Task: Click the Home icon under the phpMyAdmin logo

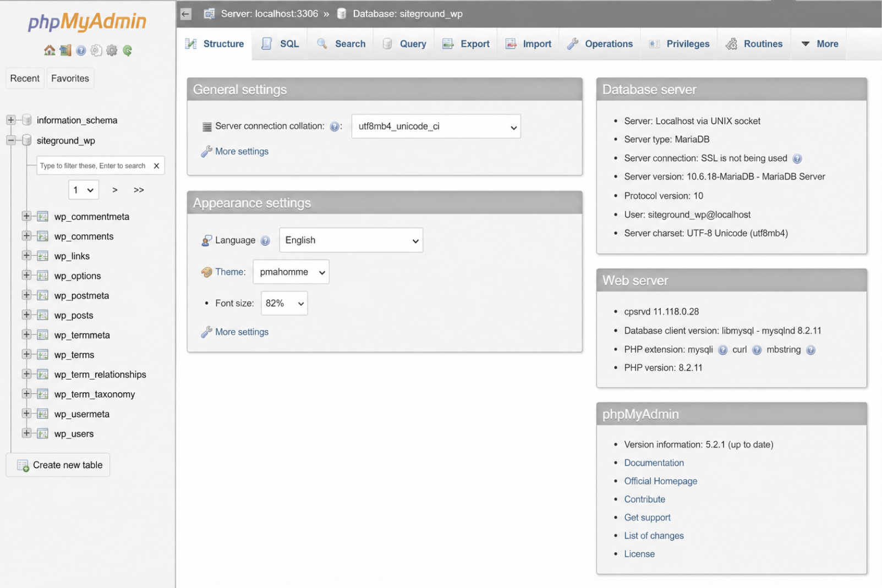Action: [x=50, y=51]
